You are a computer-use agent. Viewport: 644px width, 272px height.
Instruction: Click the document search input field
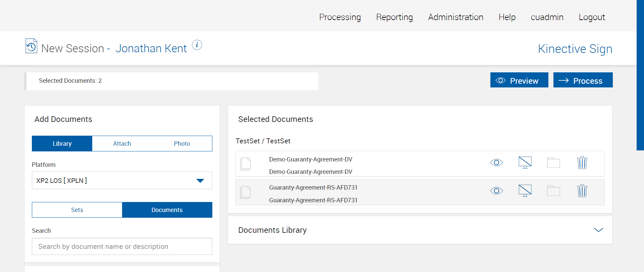click(122, 247)
